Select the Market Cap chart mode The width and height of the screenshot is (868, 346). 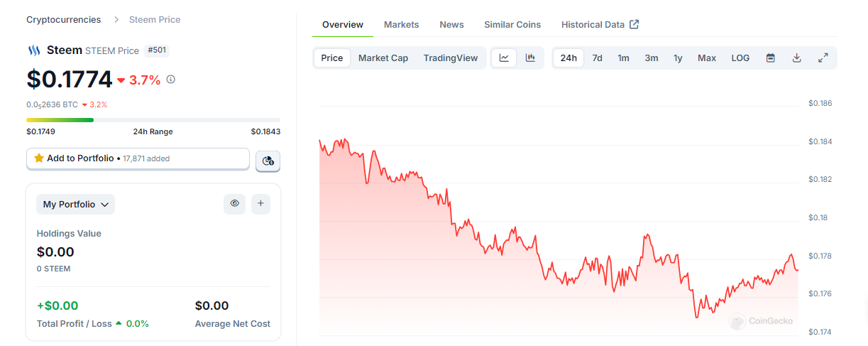click(383, 58)
